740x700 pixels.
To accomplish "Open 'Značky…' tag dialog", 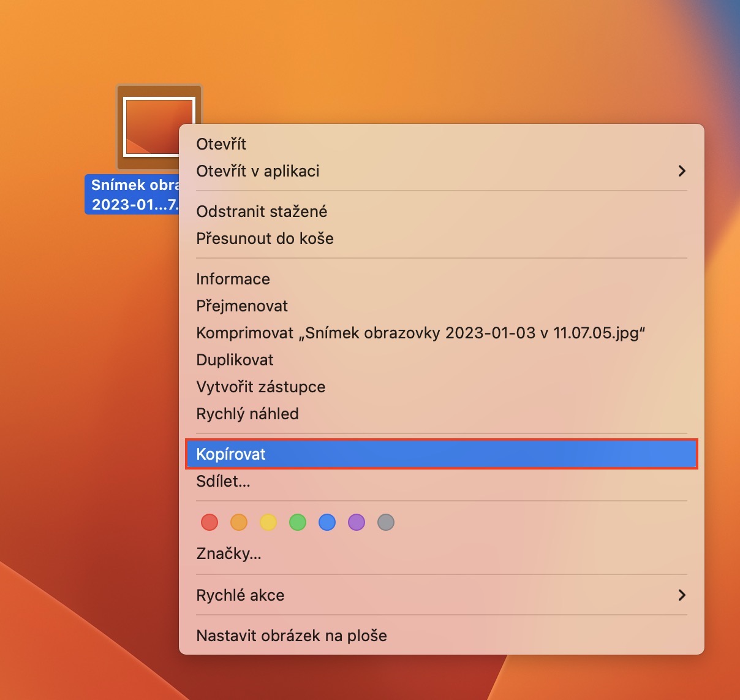I will tap(441, 554).
